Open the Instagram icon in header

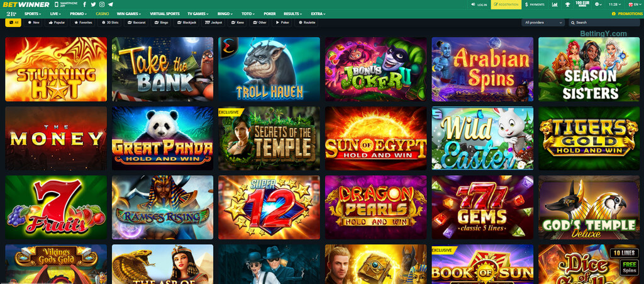(102, 4)
